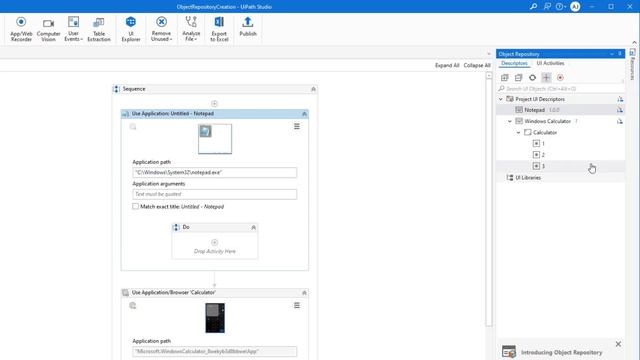Click Export to Excel
This screenshot has height=360, width=640.
219,29
